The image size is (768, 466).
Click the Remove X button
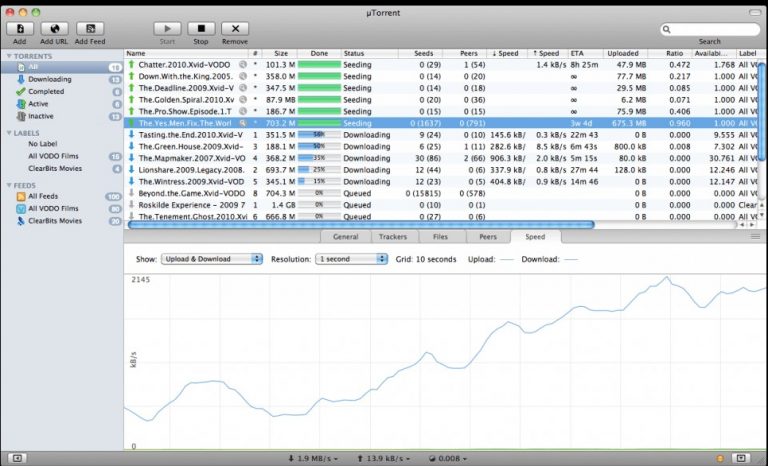[x=235, y=29]
